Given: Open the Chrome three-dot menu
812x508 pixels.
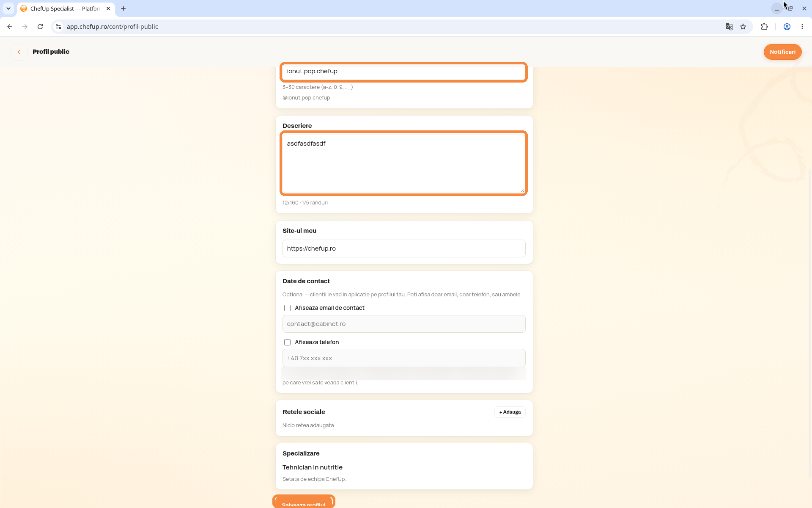Looking at the screenshot, I should [802, 27].
